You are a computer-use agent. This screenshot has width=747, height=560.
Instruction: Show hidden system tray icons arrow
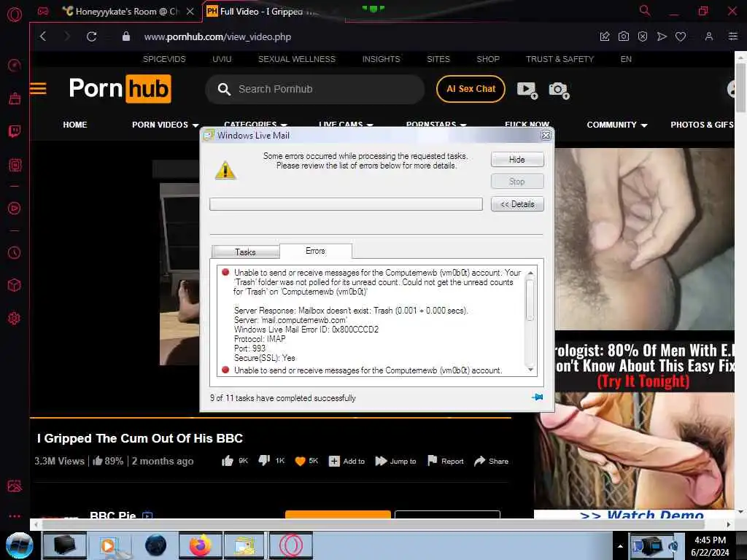click(620, 546)
